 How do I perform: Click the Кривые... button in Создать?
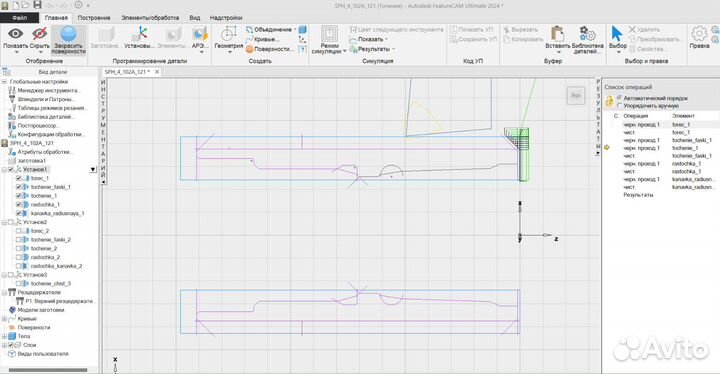(263, 39)
